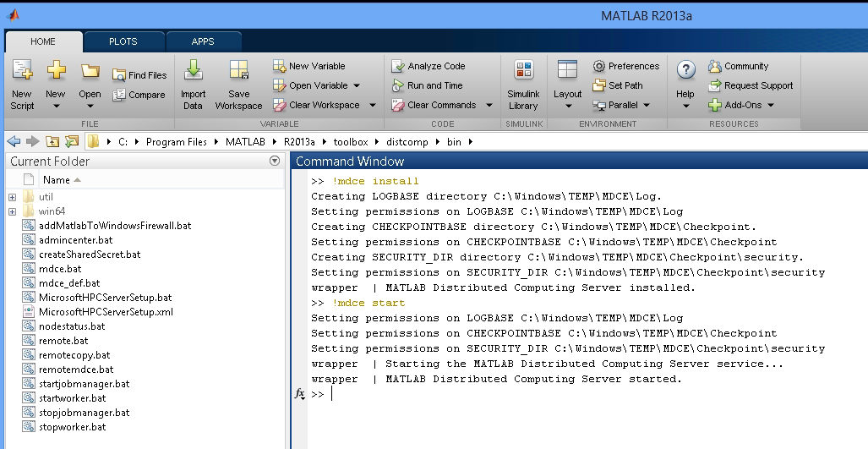Click Analyze Code
The height and width of the screenshot is (449, 868).
(x=428, y=66)
